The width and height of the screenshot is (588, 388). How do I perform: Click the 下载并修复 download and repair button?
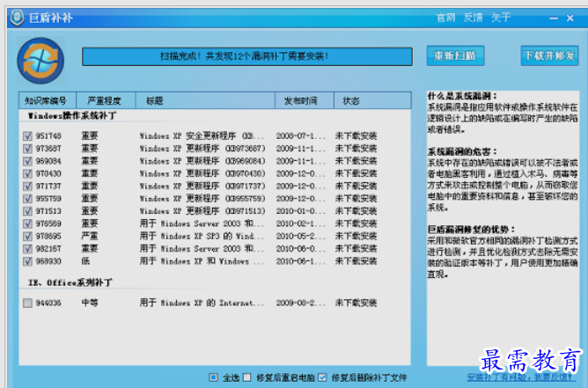[549, 55]
